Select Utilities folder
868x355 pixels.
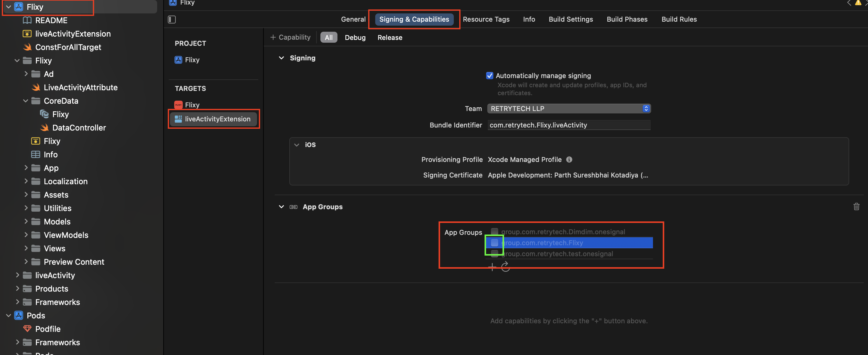[x=57, y=208]
